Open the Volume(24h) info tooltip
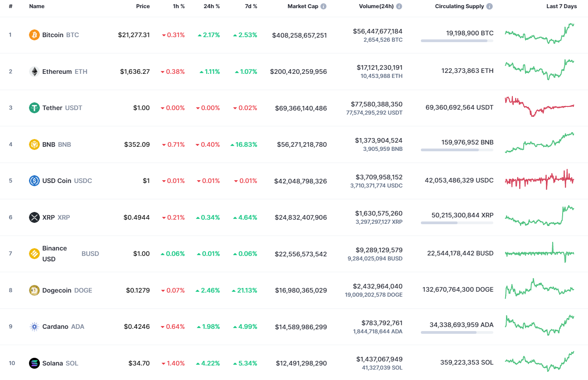This screenshot has height=380, width=588. point(398,6)
